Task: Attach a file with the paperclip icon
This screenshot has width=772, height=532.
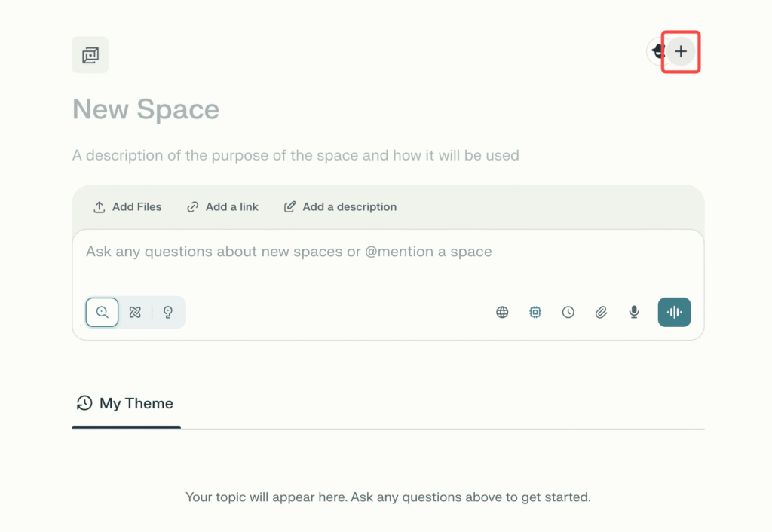Action: tap(601, 312)
